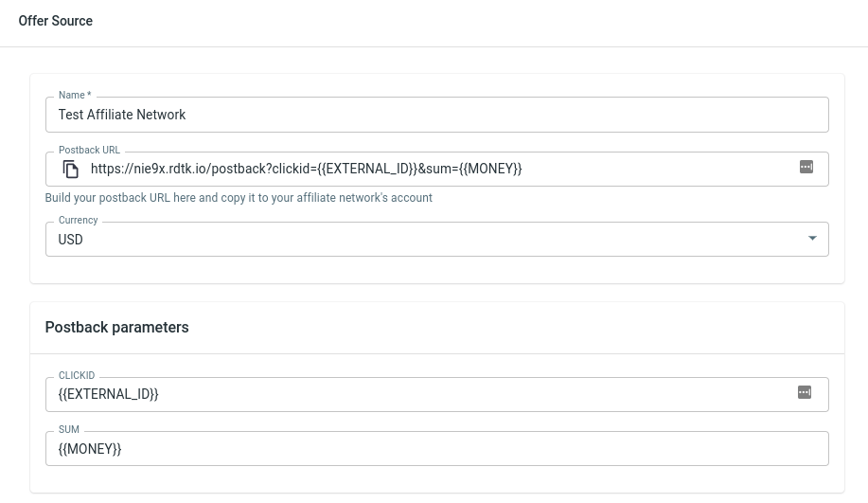
Task: Click the SUM parameter label
Action: 69,430
